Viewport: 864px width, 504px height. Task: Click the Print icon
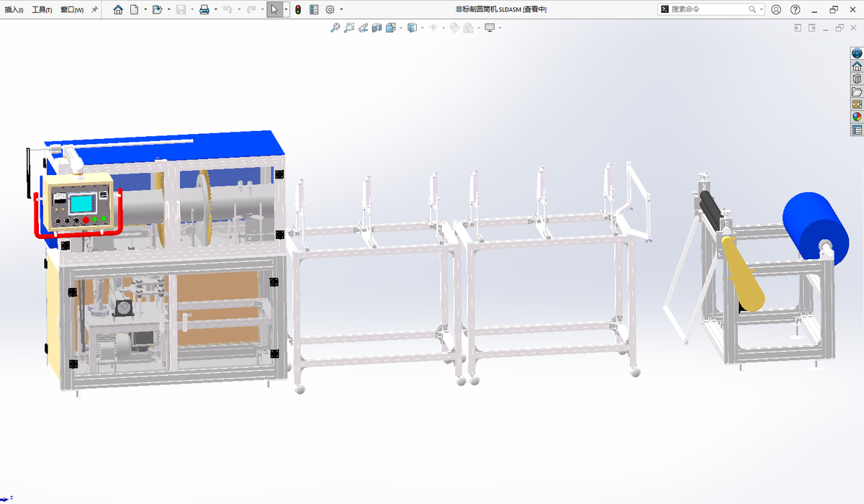tap(204, 9)
